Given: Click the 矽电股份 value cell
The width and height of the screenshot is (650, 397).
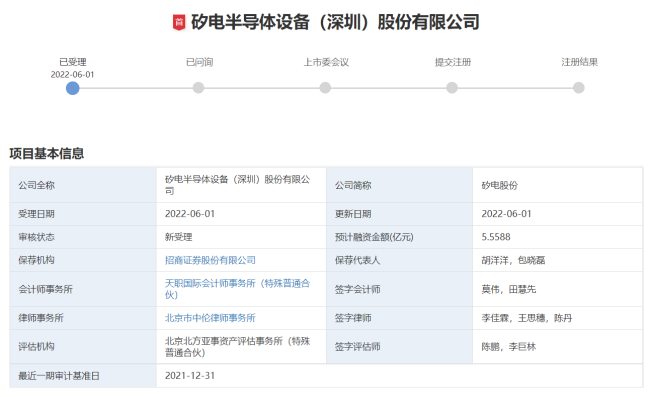Looking at the screenshot, I should [558, 185].
